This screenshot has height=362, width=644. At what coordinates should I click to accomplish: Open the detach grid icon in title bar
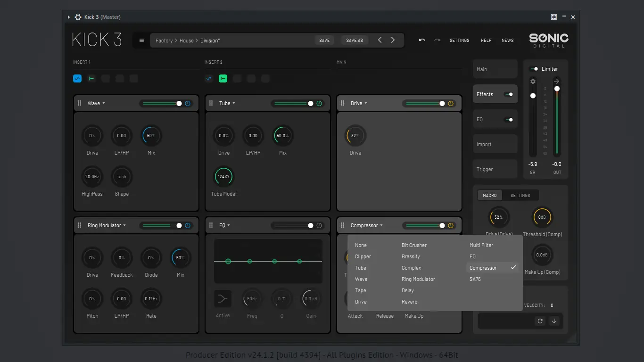coord(554,17)
